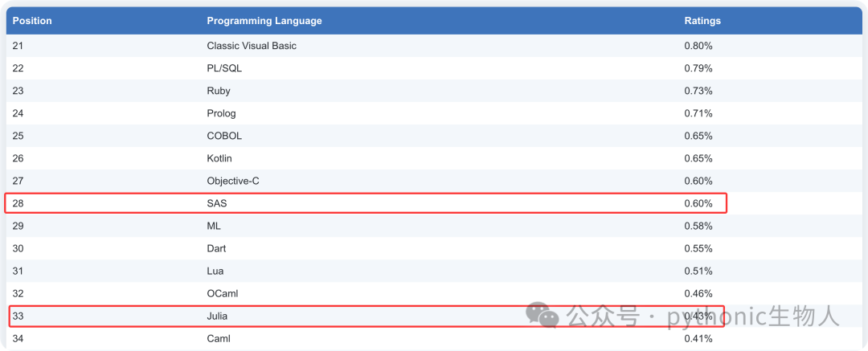Click the 0.71% Prolog rating
Viewport: 868px width, 351px height.
pyautogui.click(x=698, y=113)
